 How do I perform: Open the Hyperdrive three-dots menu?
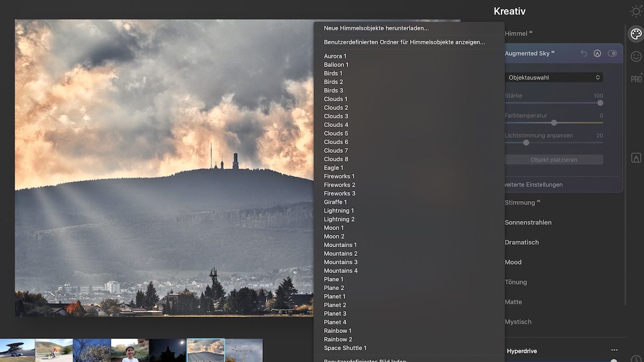click(x=614, y=351)
